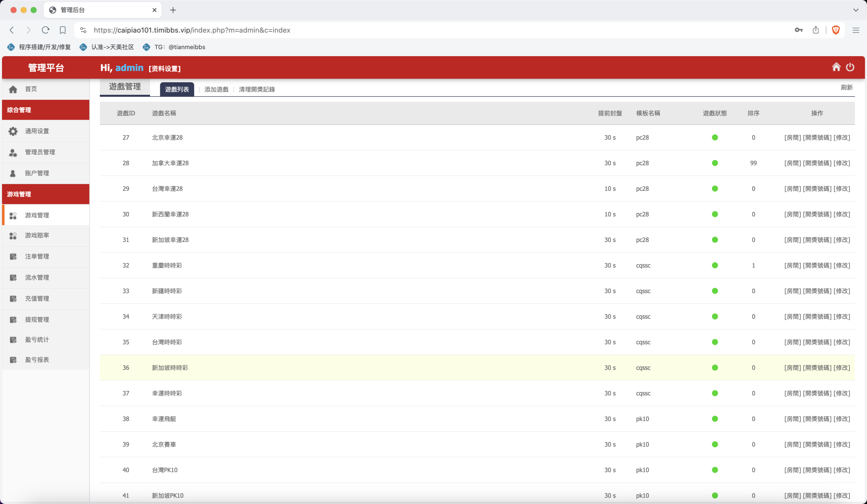867x504 pixels.
Task: Close the 管理后台 browser tab
Action: point(154,10)
